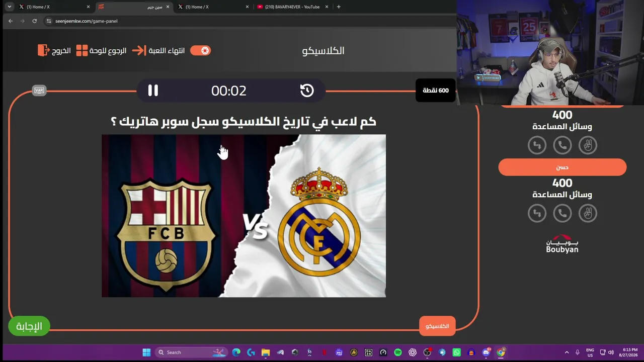Click the question text about سوبر هاتريك

pos(244,121)
